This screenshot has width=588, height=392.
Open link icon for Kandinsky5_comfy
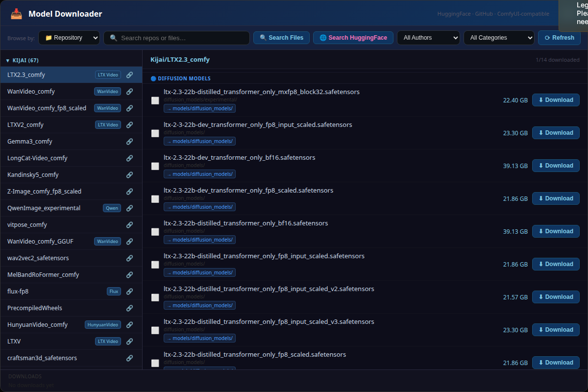tap(129, 175)
